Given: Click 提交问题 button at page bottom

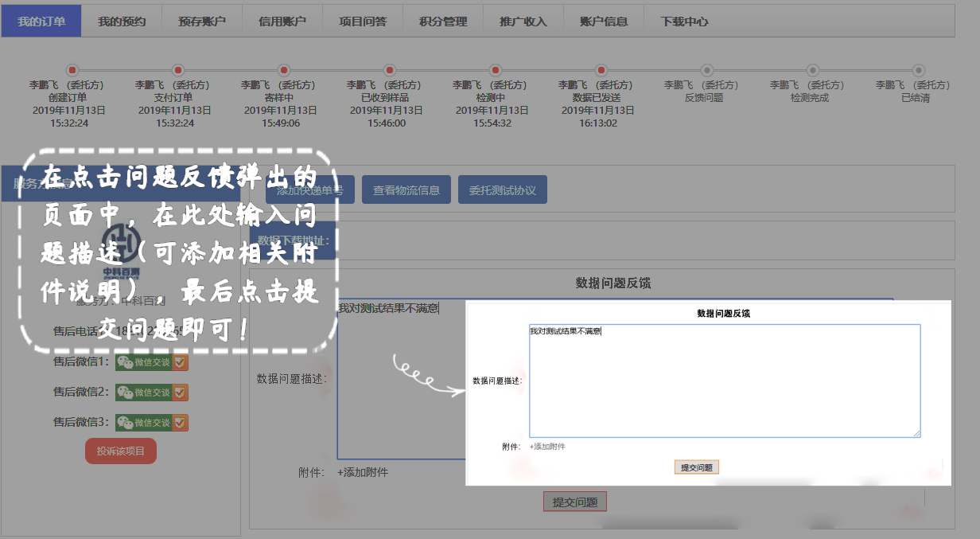Looking at the screenshot, I should [574, 502].
